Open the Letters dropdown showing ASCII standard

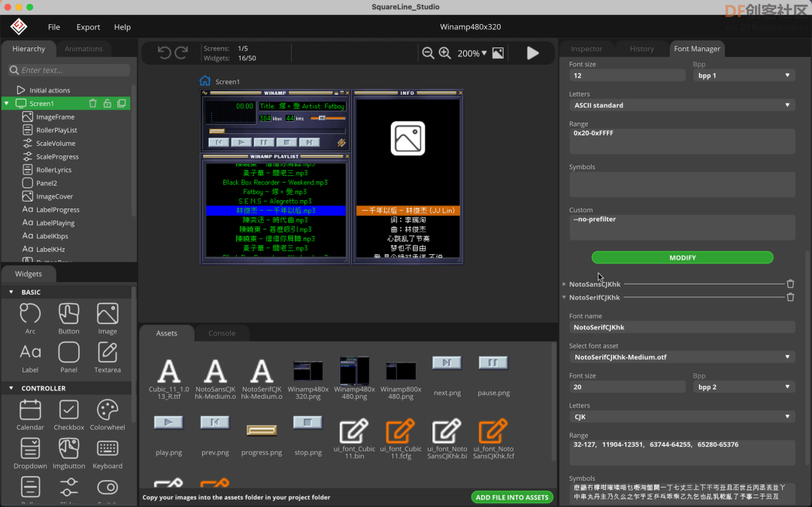point(682,105)
